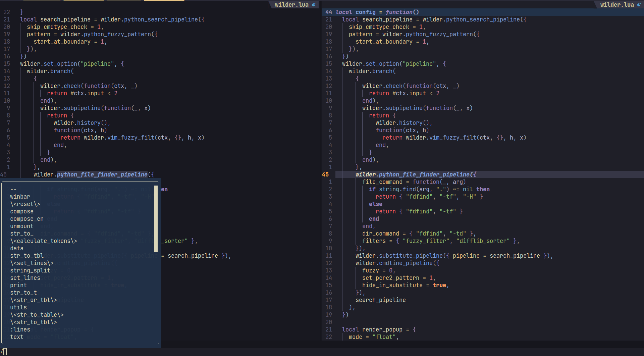The height and width of the screenshot is (356, 644).
Task: Click 'skip_cmdtype_check = 1,' in left pane
Action: coord(65,27)
